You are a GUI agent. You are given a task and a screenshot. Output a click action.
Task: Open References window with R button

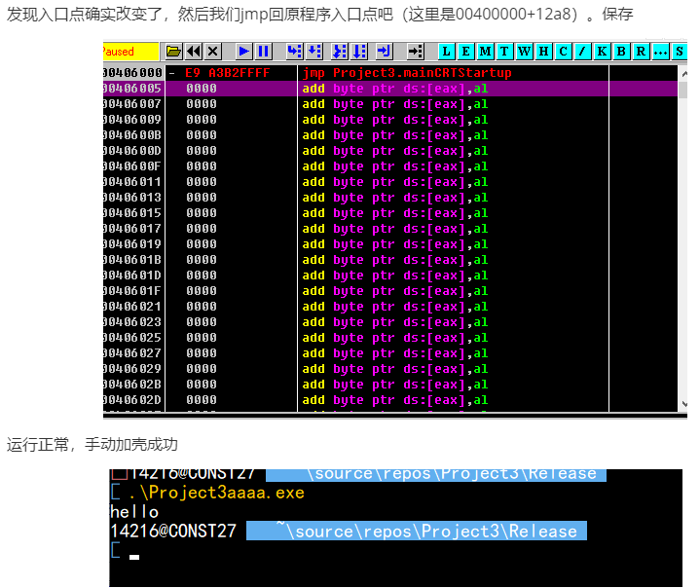(641, 52)
